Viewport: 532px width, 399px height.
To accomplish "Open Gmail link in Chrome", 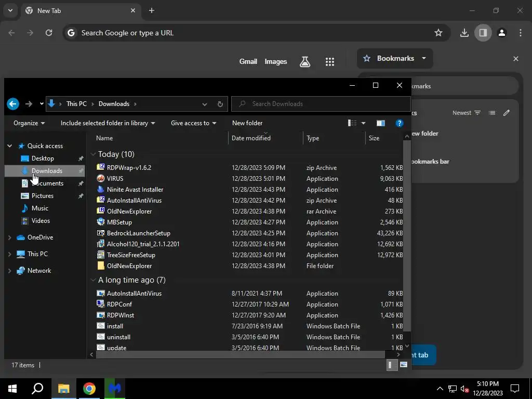I will [x=248, y=62].
